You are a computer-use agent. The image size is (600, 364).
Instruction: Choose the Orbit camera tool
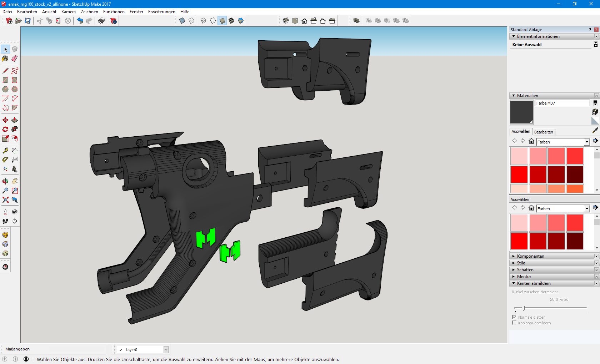click(5, 181)
